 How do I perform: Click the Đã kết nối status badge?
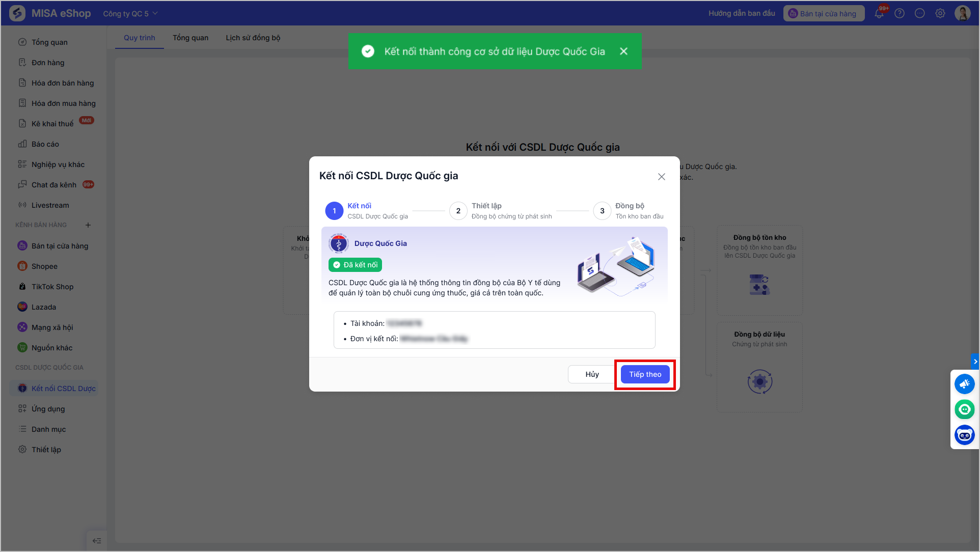coord(355,265)
